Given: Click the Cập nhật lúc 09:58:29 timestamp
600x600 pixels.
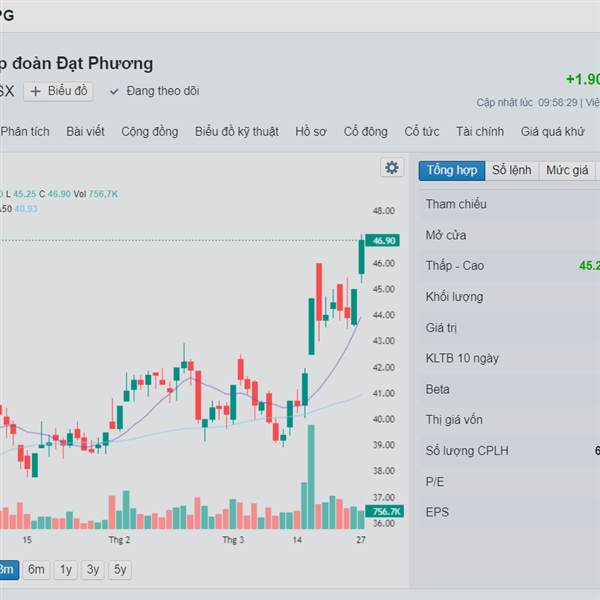Looking at the screenshot, I should (x=527, y=103).
